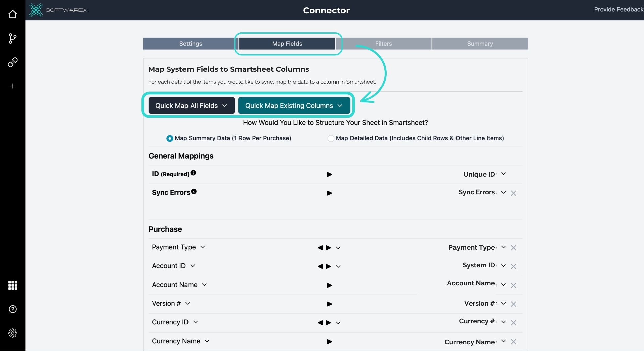This screenshot has height=362, width=644.
Task: Click the help/question mark icon in sidebar
Action: coord(13,309)
